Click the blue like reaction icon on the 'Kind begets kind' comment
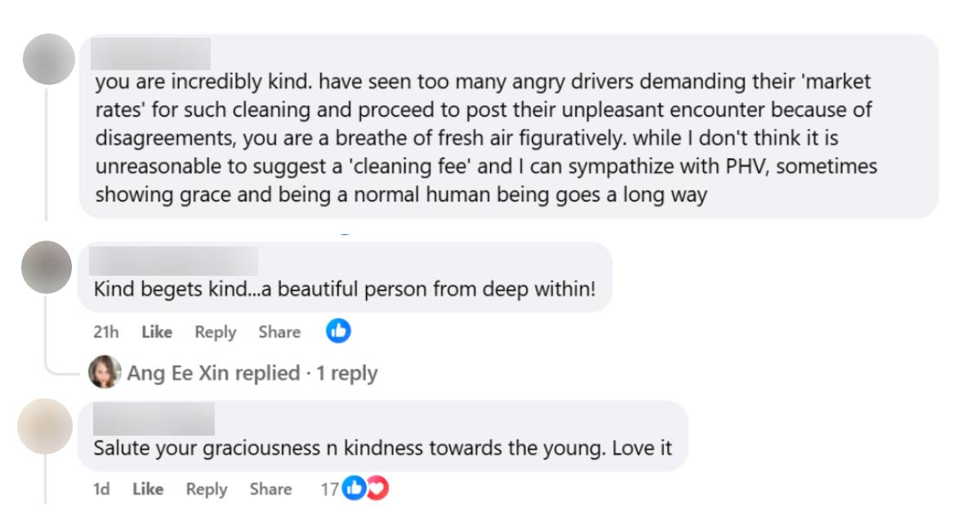Viewport: 980px width, 514px height. (338, 331)
